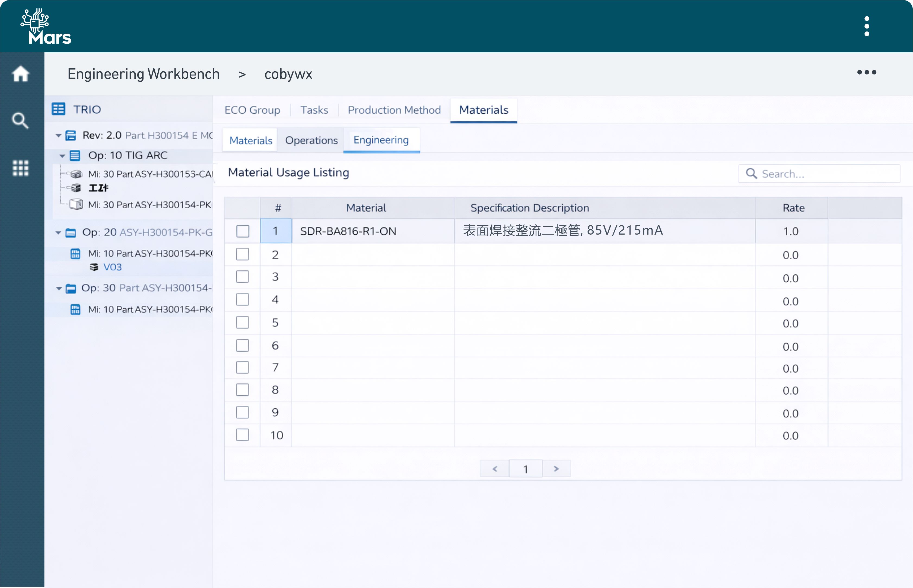This screenshot has width=913, height=588.
Task: Click Engineering Workbench breadcrumb link
Action: [x=144, y=74]
